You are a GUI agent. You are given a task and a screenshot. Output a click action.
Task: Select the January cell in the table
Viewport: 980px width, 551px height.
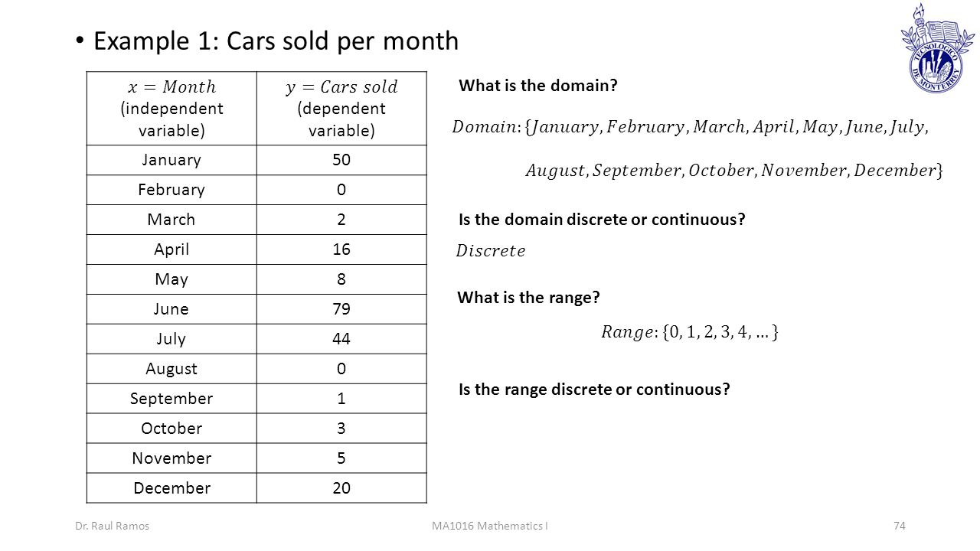[x=171, y=160]
